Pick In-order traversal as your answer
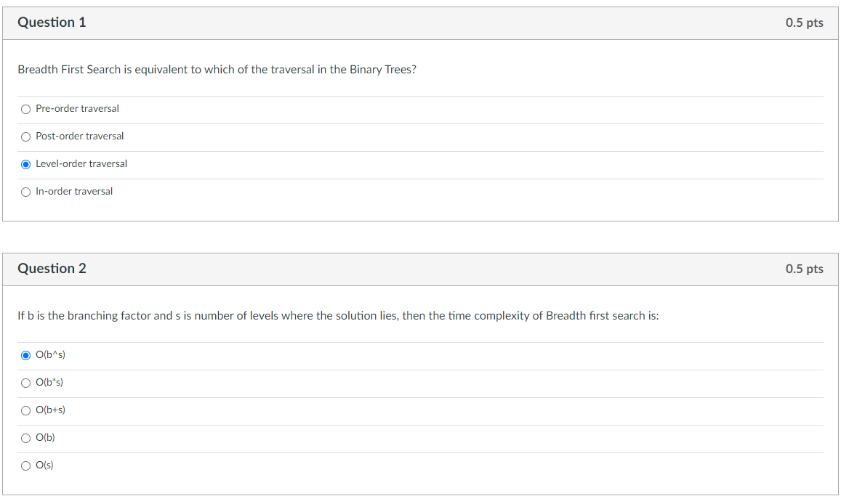This screenshot has height=504, width=841. click(25, 191)
